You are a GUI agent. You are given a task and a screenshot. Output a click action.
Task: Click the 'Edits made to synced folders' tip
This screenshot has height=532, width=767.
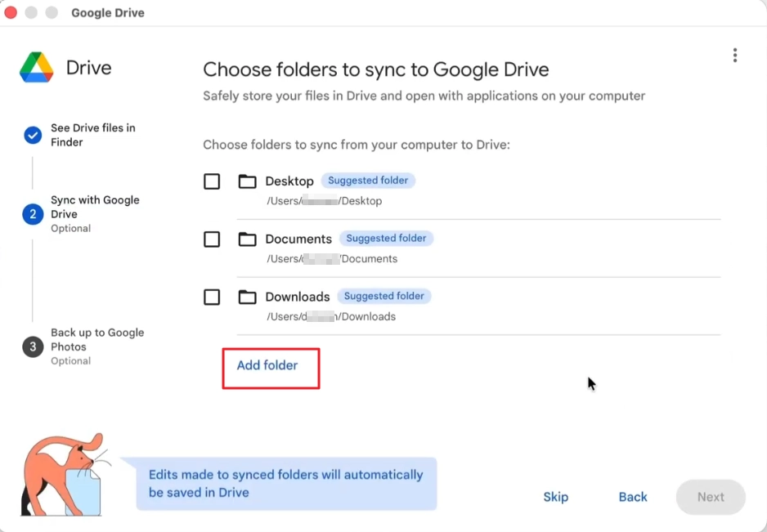coord(285,484)
